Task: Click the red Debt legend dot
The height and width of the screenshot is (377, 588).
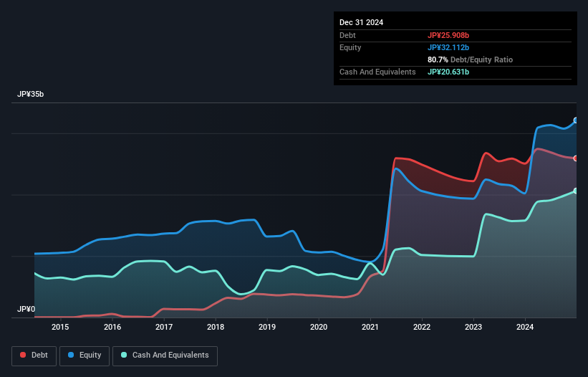Action: (x=23, y=355)
